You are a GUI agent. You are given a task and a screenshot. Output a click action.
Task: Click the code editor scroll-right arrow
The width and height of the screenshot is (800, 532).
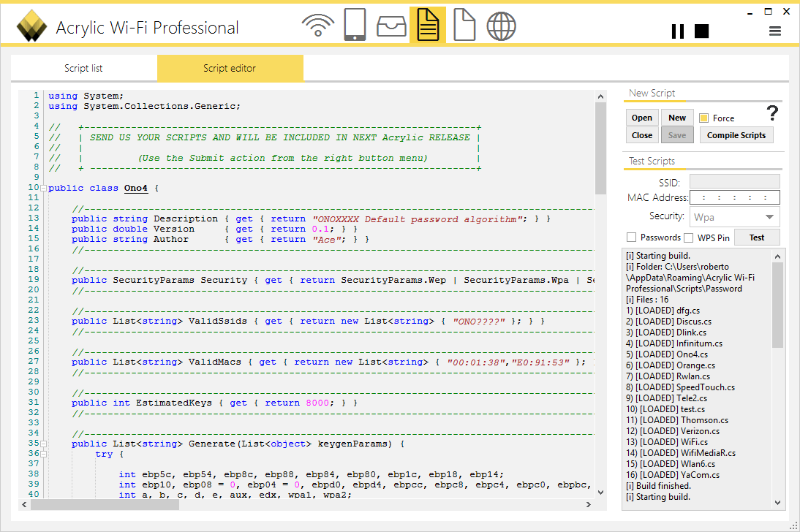[x=588, y=504]
